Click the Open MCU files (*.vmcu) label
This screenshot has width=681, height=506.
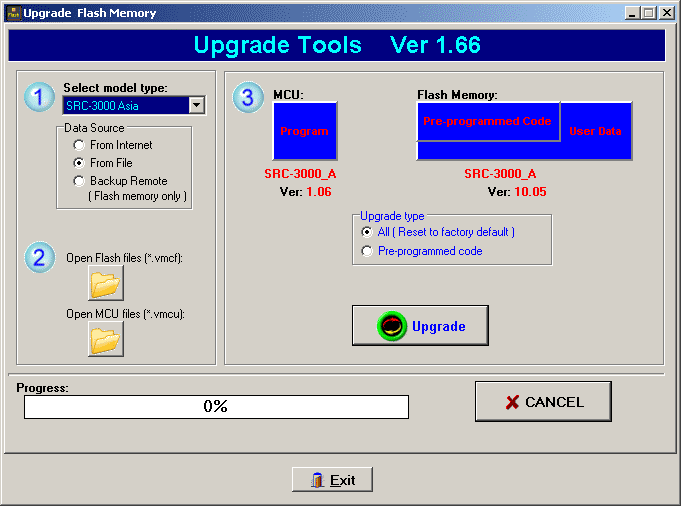[126, 314]
